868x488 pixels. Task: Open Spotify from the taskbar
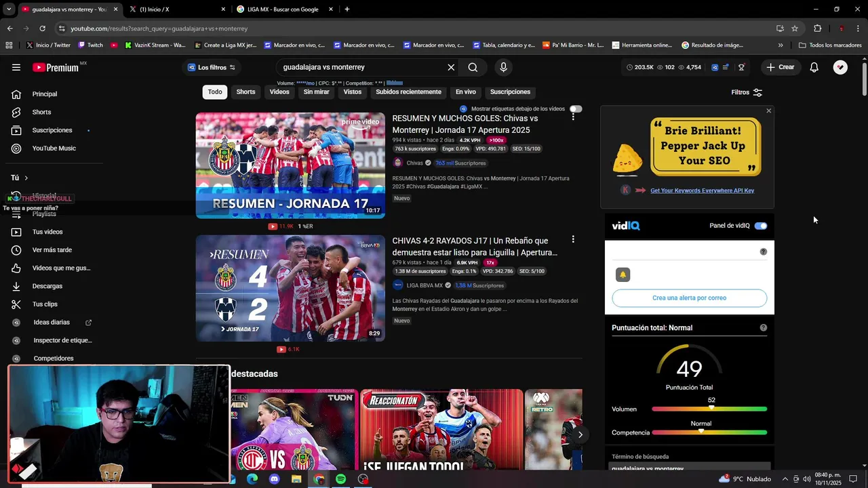340,479
